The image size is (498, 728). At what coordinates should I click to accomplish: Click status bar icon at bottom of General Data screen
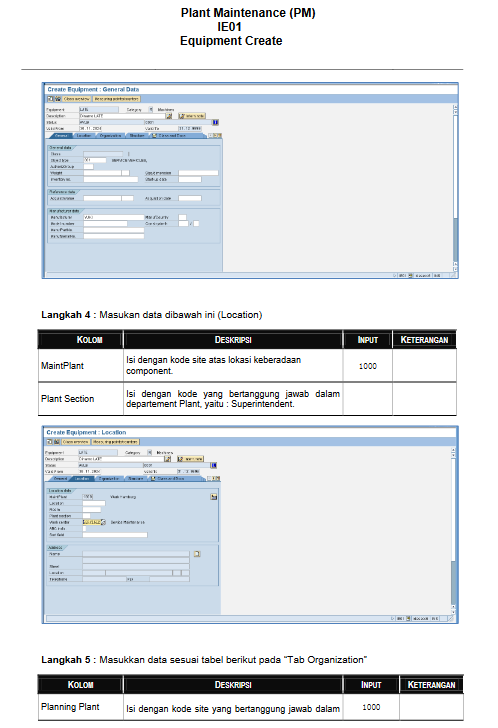pyautogui.click(x=410, y=275)
